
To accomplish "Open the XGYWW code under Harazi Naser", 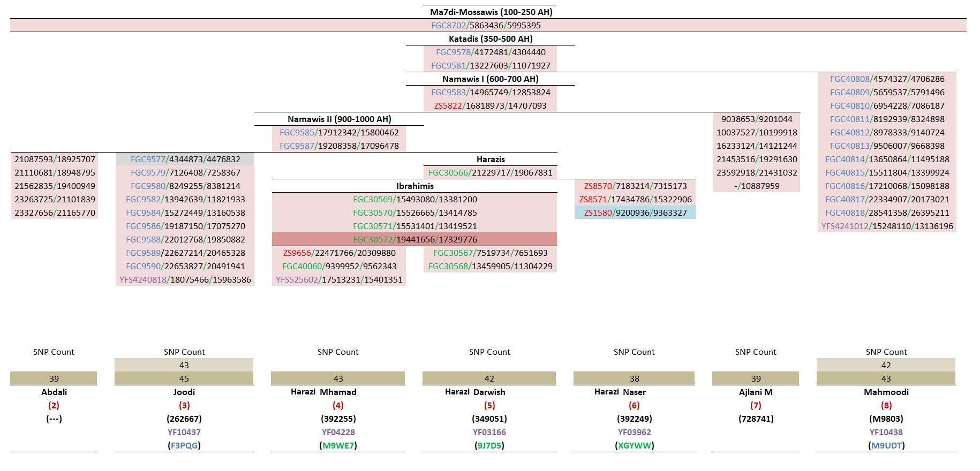I will click(x=634, y=445).
